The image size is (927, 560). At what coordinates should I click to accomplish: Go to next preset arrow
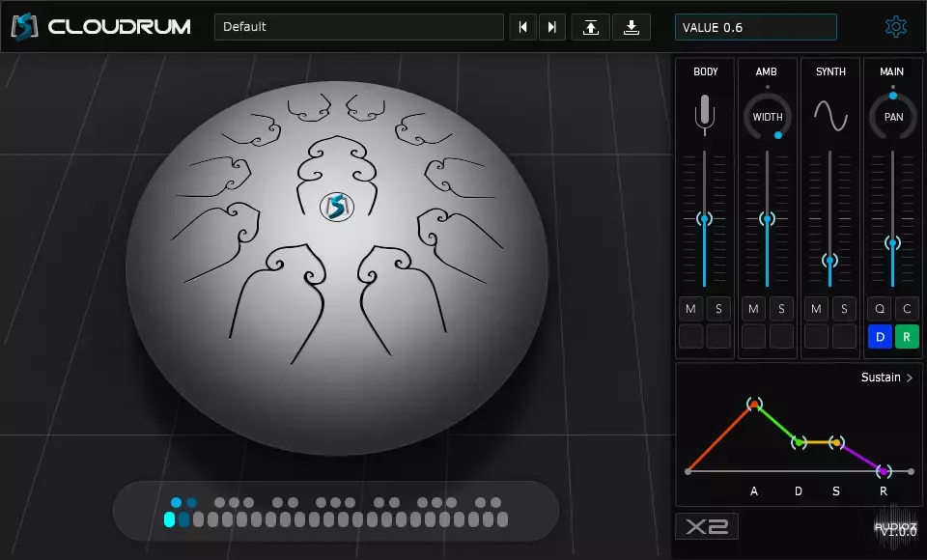click(x=552, y=27)
